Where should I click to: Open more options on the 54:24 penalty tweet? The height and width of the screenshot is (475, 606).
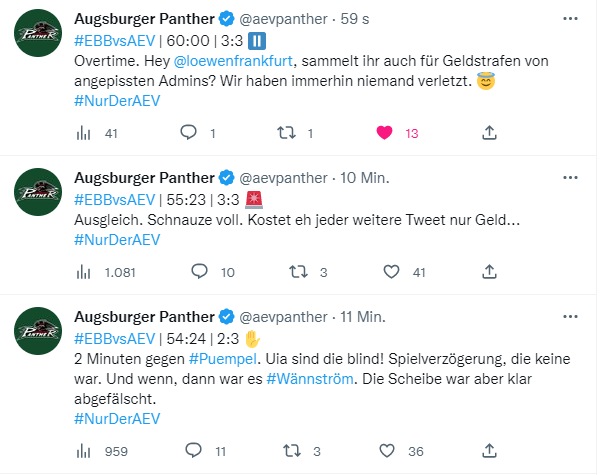click(x=570, y=317)
